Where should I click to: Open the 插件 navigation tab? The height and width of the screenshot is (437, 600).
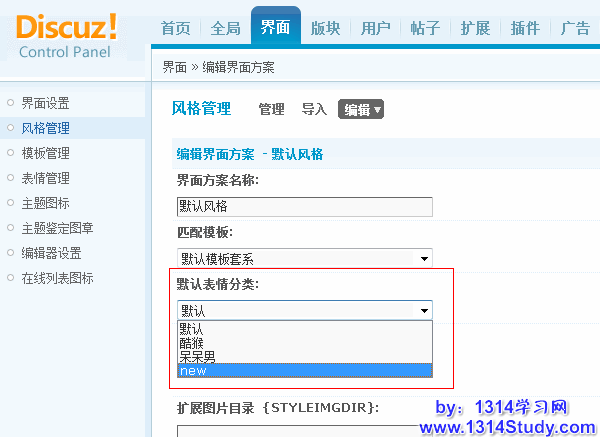(x=525, y=28)
